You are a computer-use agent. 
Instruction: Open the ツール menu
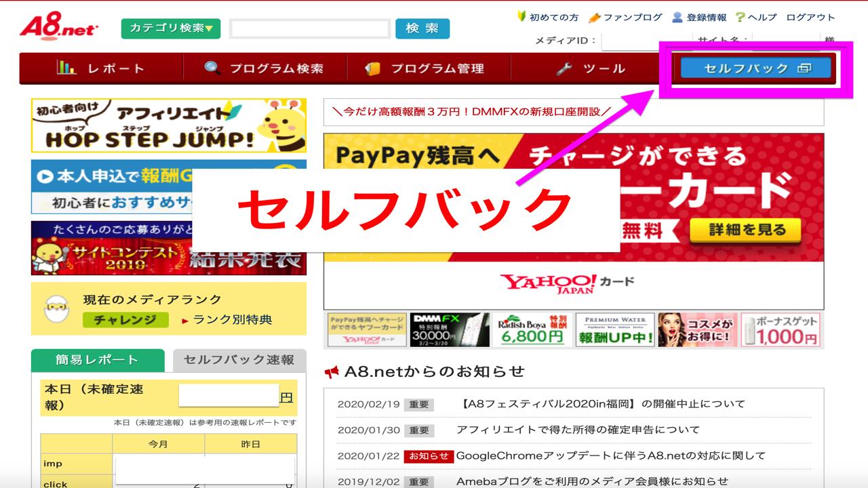(x=591, y=68)
